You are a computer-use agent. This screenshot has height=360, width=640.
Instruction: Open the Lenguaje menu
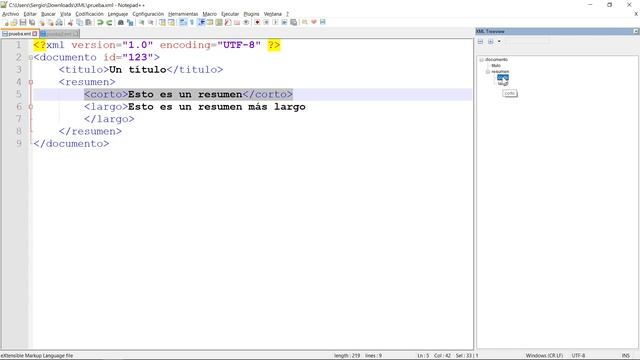click(x=118, y=14)
